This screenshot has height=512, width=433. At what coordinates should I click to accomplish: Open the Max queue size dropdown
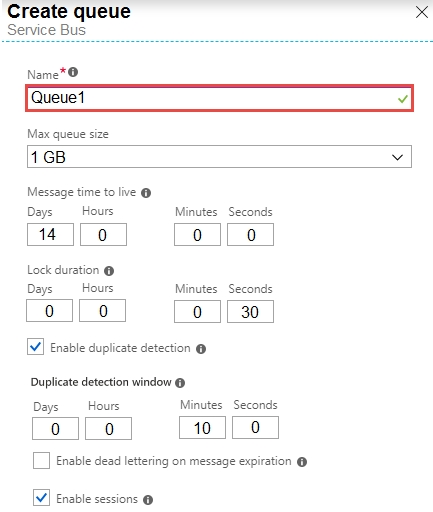[219, 157]
